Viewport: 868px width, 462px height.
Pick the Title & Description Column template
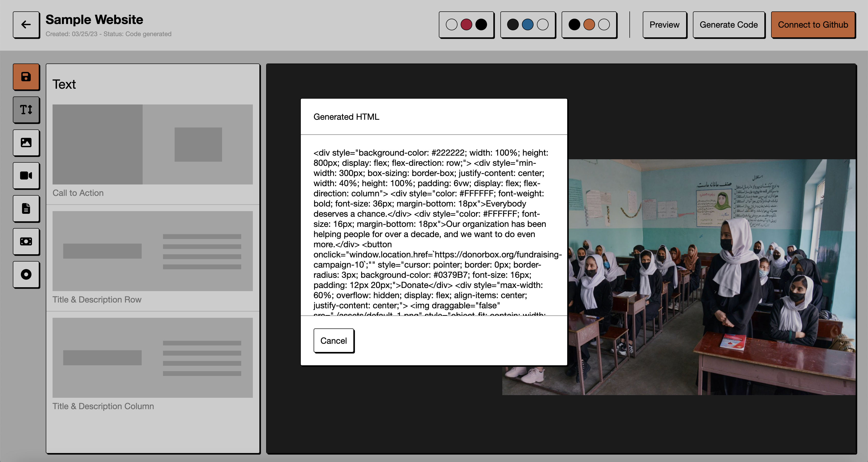152,358
